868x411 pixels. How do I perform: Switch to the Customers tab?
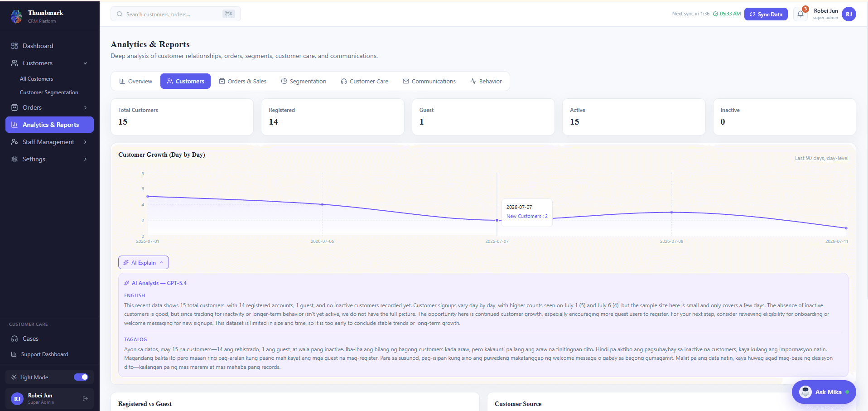click(x=185, y=81)
